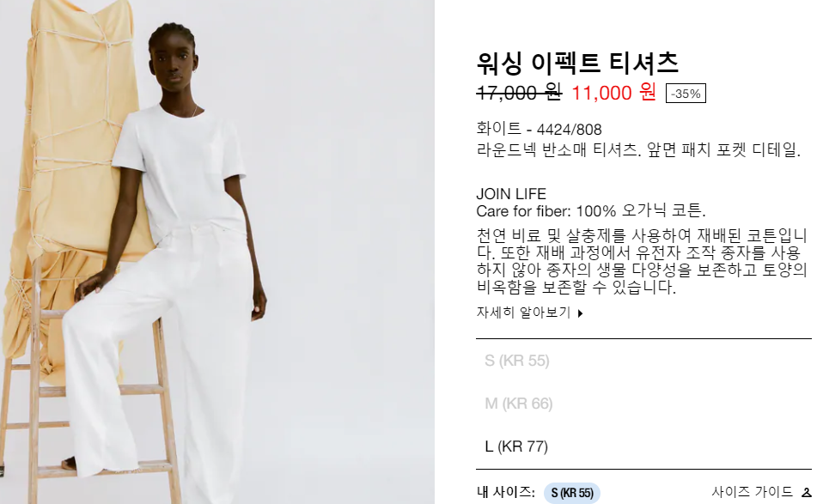Screen dimensions: 817x504
Task: Click the model product photo
Action: tap(217, 252)
